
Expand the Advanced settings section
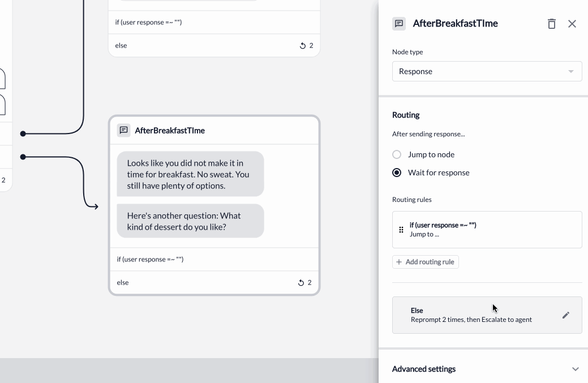click(487, 369)
